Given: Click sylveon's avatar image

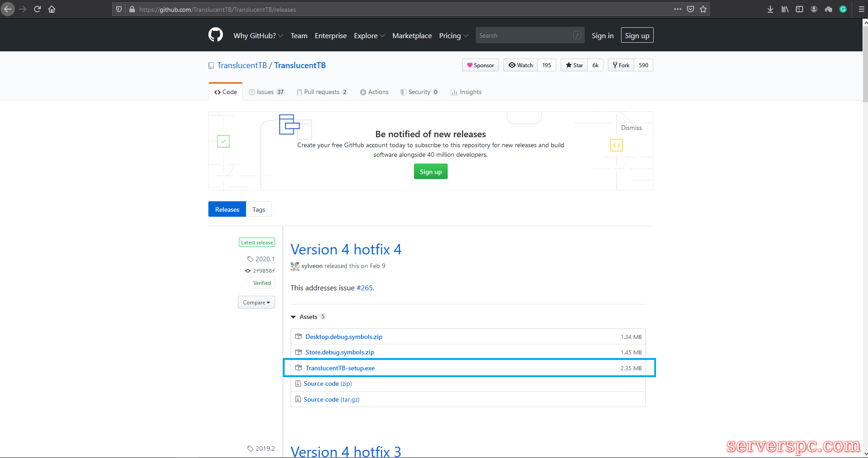Looking at the screenshot, I should coord(295,266).
